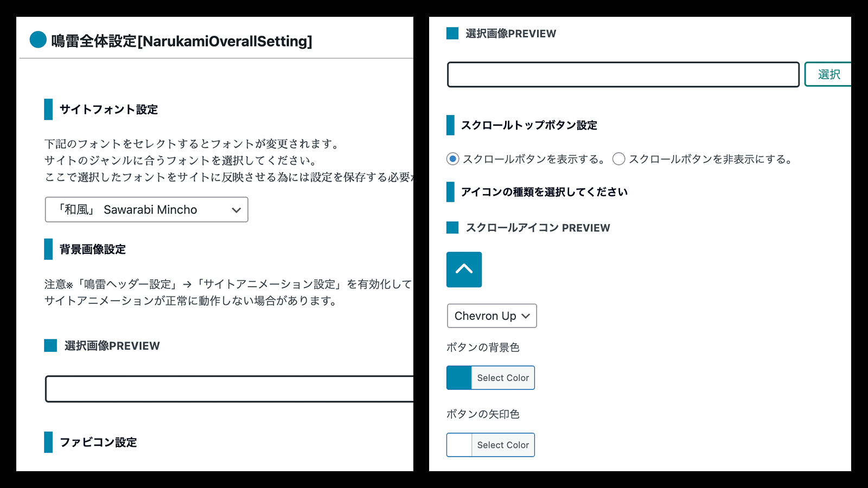Viewport: 868px width, 488px height.
Task: Open the site font dropdown showing Sawarabi Mincho
Action: tap(146, 210)
